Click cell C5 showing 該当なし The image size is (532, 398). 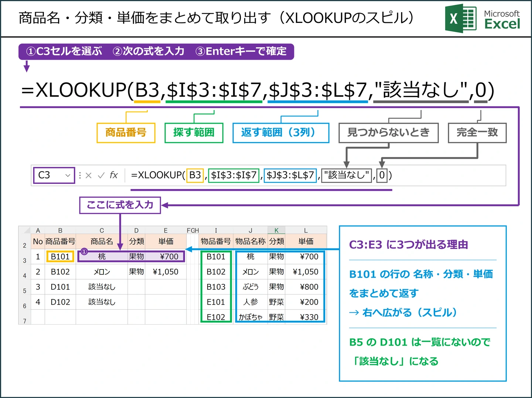[102, 287]
